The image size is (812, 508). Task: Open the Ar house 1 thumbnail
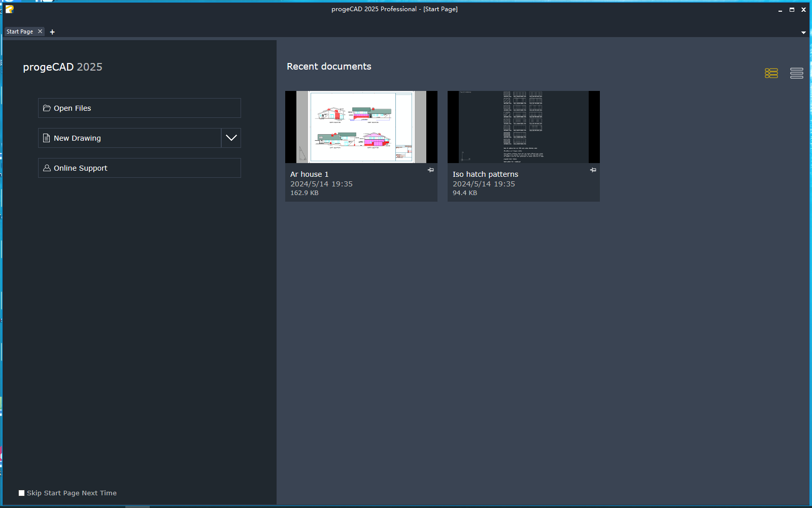pyautogui.click(x=361, y=127)
